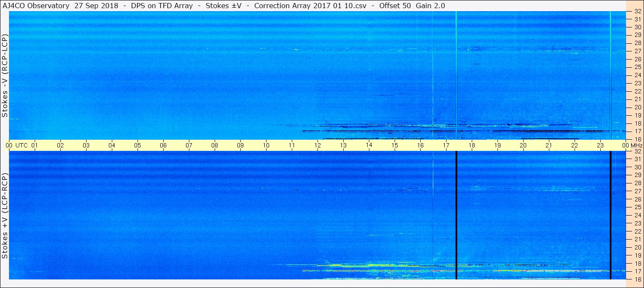
Task: Click 27 MHz label on upper Stokes -V scale
Action: tap(637, 51)
